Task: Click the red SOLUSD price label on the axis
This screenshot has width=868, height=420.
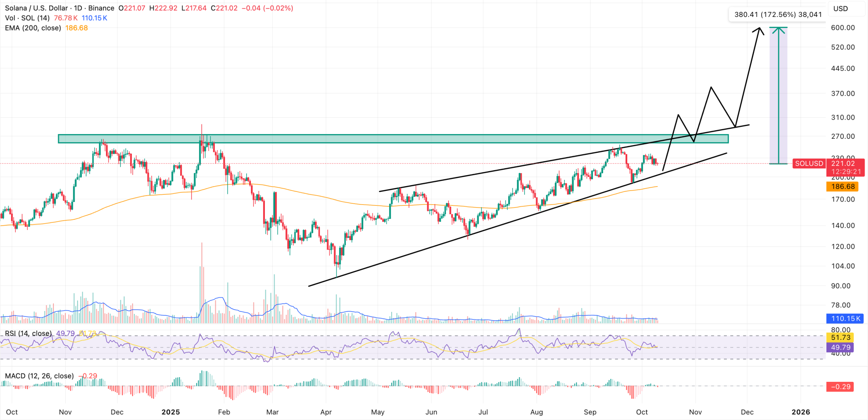Action: pos(809,163)
